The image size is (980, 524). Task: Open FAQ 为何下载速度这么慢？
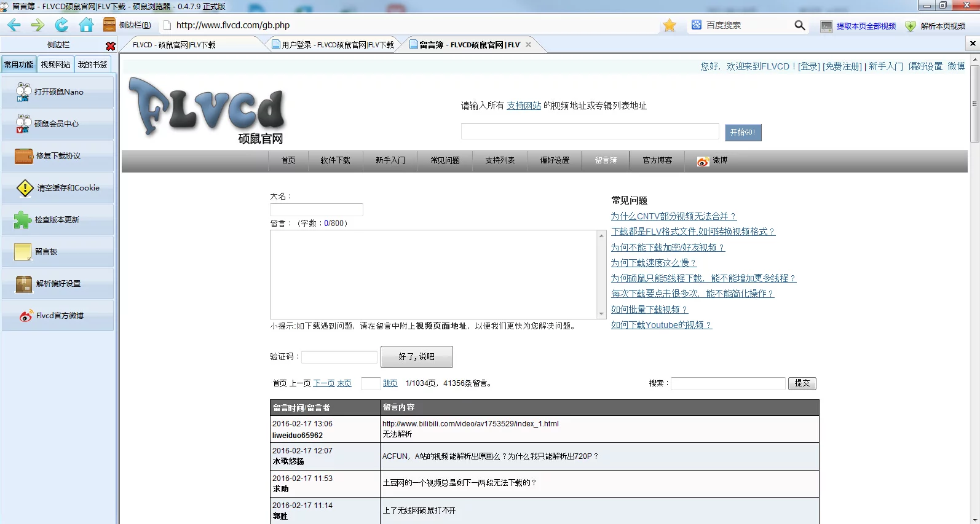click(654, 263)
